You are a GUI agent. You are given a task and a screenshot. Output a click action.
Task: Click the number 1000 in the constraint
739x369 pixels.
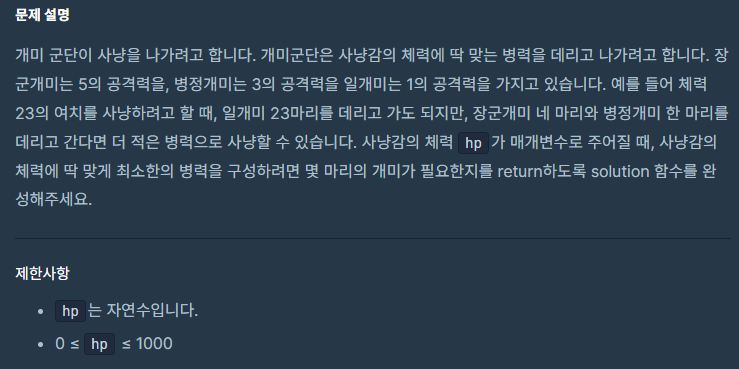(154, 344)
